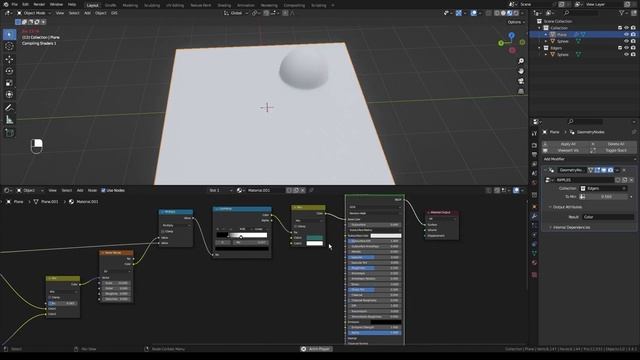The height and width of the screenshot is (360, 640).
Task: Switch to the Shading workspace tab
Action: tap(224, 5)
